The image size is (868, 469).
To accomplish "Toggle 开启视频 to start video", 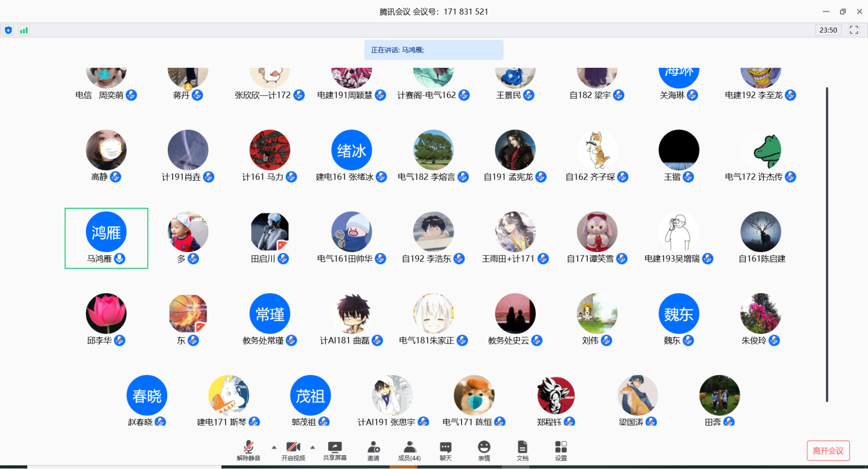I will pyautogui.click(x=293, y=447).
